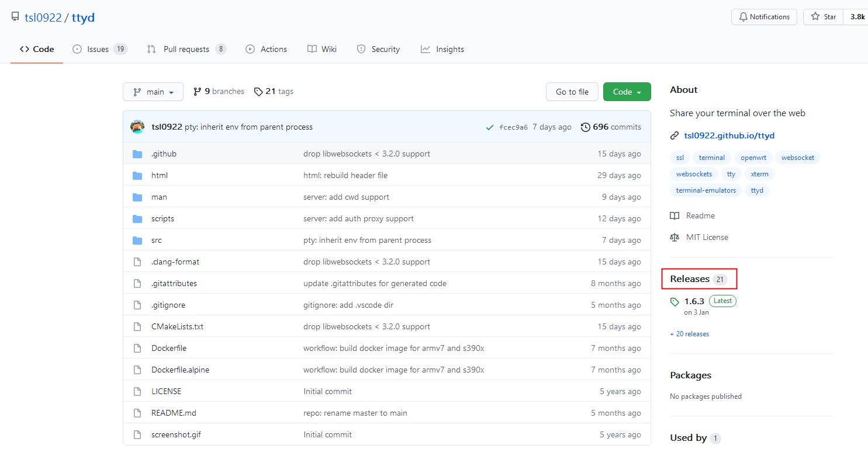Click the .gitattributes file icon
The height and width of the screenshot is (449, 868).
[137, 284]
